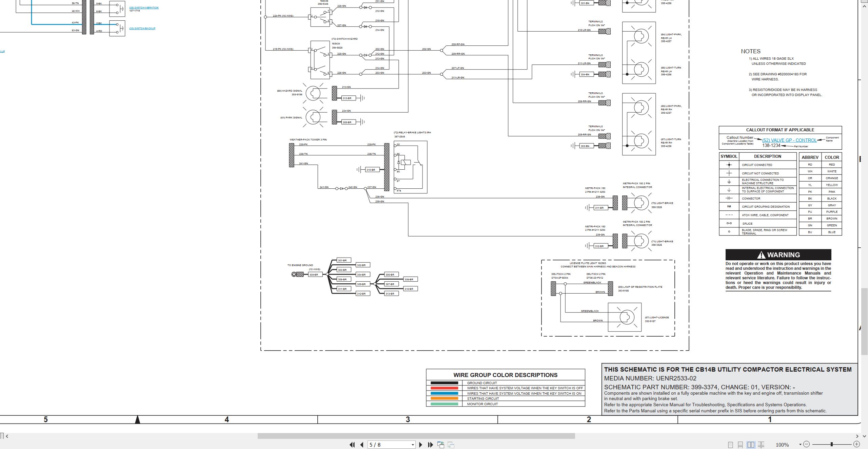Click '(69) LAMP GP REGISTRATION PLATE' label
Image resolution: width=868 pixels, height=449 pixels.
coord(640,287)
